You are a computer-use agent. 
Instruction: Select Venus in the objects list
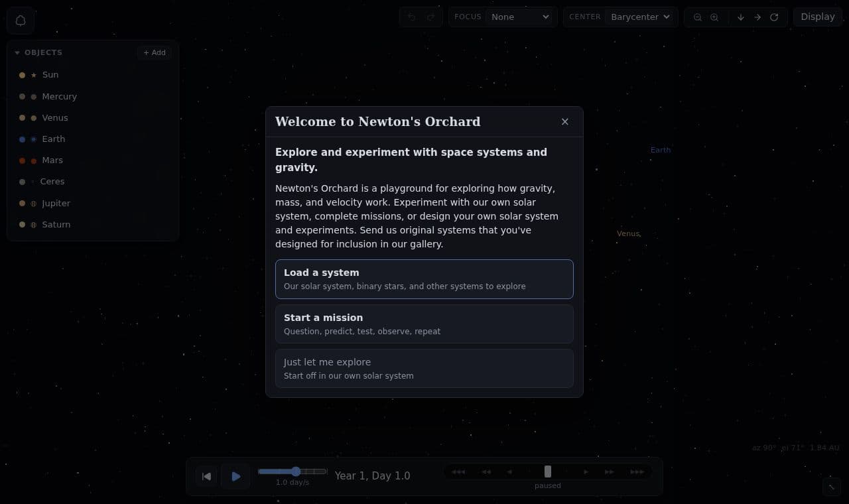click(93, 117)
